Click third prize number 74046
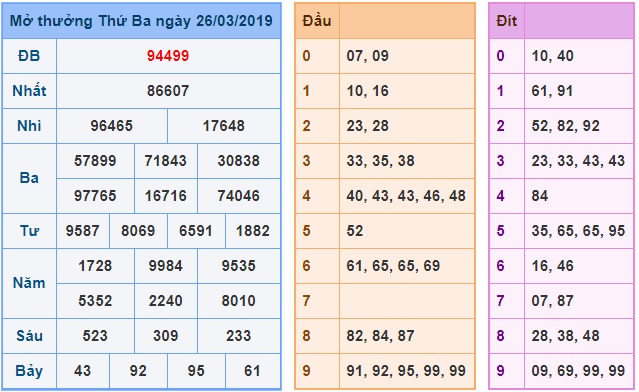 (x=239, y=196)
